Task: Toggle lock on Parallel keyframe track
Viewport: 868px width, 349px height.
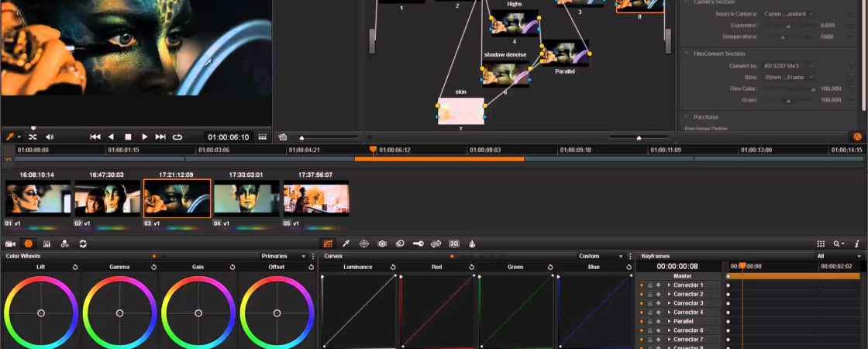Action: pos(650,321)
